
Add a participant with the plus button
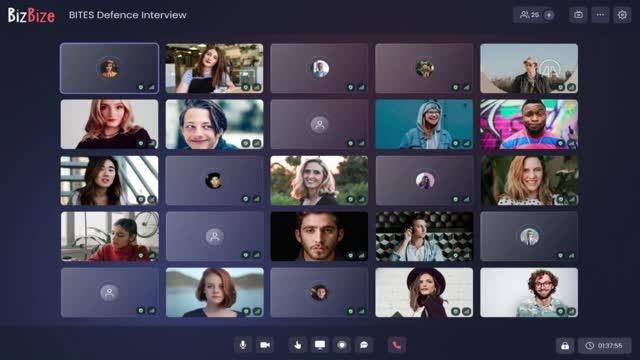(x=549, y=15)
